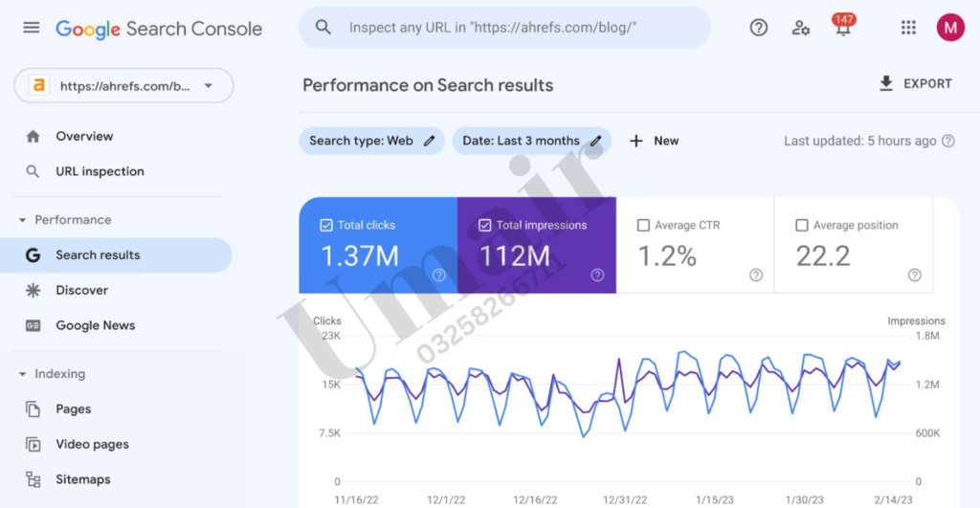The height and width of the screenshot is (508, 980).
Task: Click the 112M total impressions value
Action: pos(514,255)
